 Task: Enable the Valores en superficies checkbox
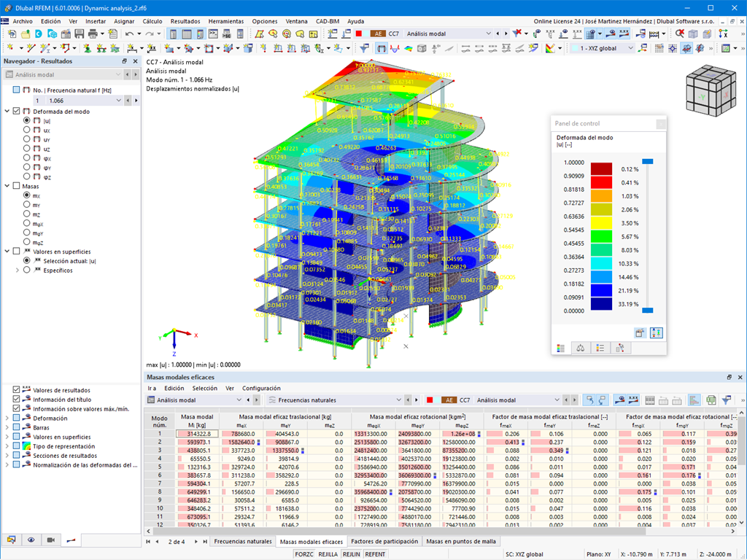(16, 251)
